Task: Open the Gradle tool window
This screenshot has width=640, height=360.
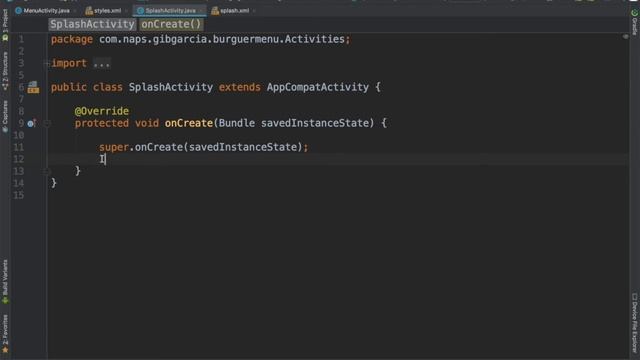Action: click(x=635, y=22)
